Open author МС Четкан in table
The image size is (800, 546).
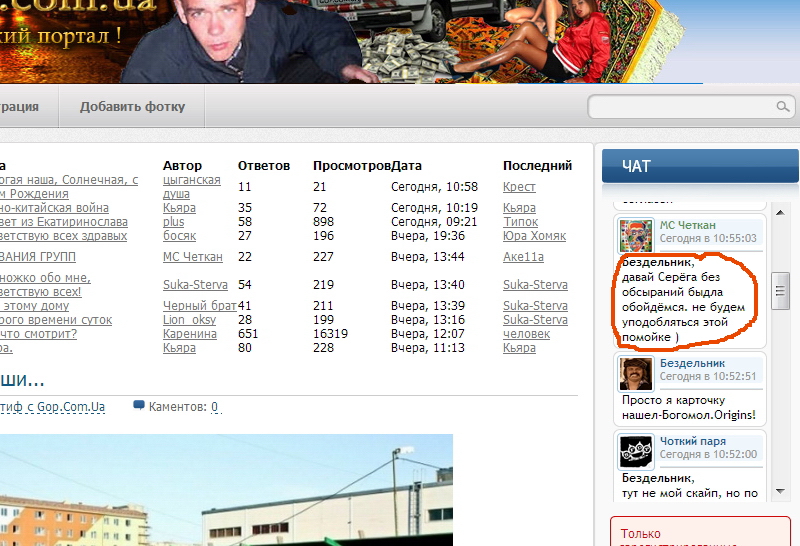[x=193, y=257]
